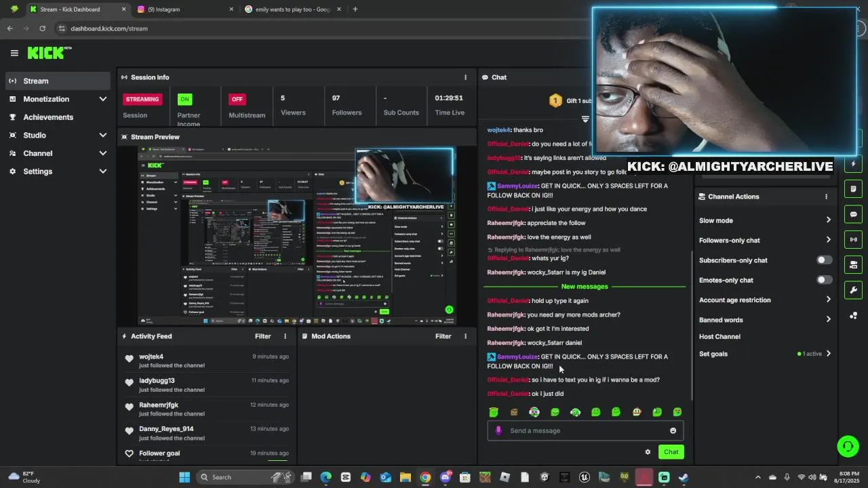The image size is (868, 488).
Task: Open the chat settings gear next to the Chat button
Action: [x=648, y=452]
